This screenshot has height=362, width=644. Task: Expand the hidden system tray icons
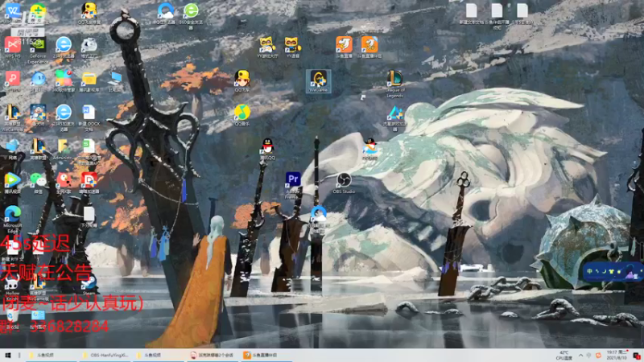pyautogui.click(x=580, y=356)
